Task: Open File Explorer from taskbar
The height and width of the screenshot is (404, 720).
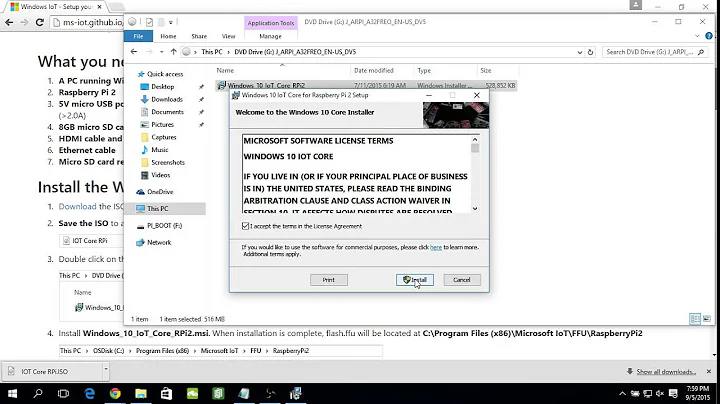Action: (141, 393)
